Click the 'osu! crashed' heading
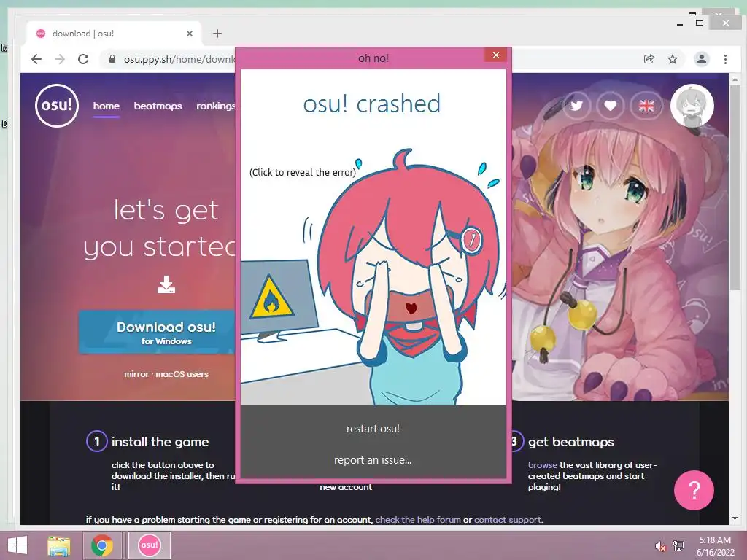The height and width of the screenshot is (560, 747). click(372, 104)
